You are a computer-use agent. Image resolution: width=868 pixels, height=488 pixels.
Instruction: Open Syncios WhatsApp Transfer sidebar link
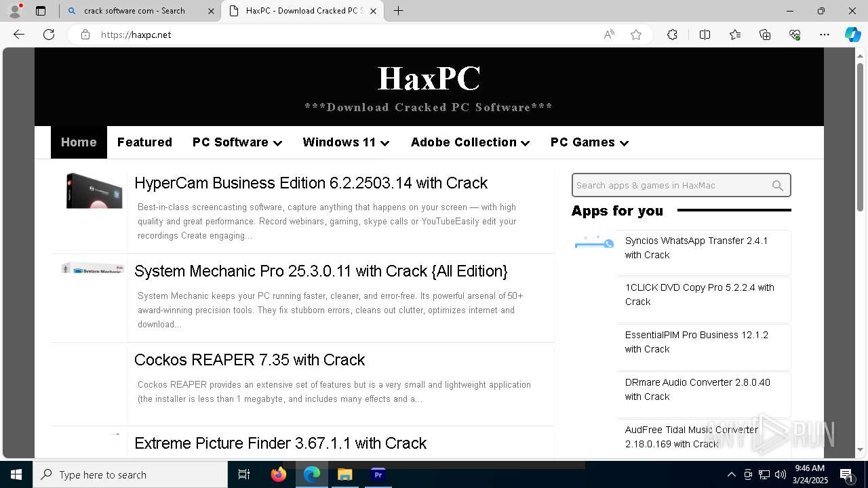coord(696,248)
